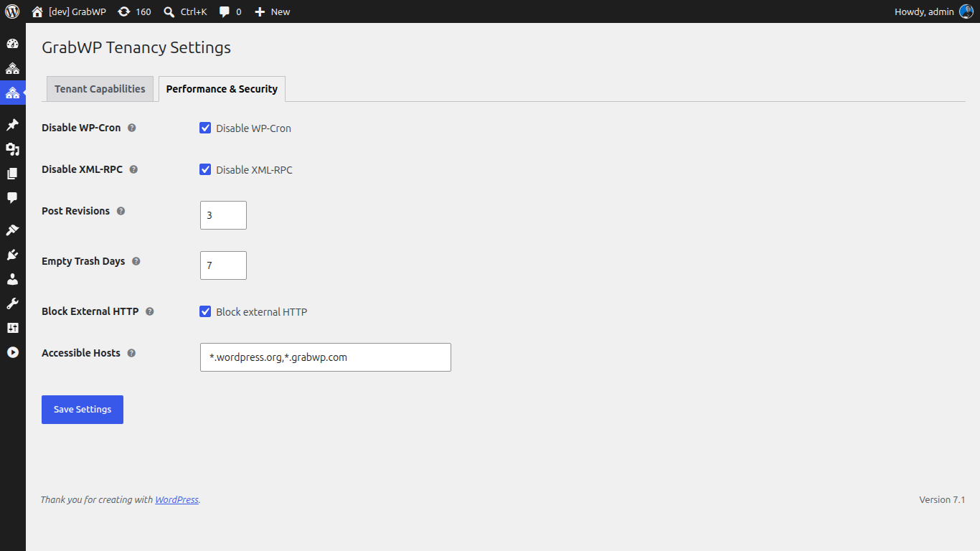The width and height of the screenshot is (980, 551).
Task: Show help for Disable WP-Cron
Action: (x=131, y=128)
